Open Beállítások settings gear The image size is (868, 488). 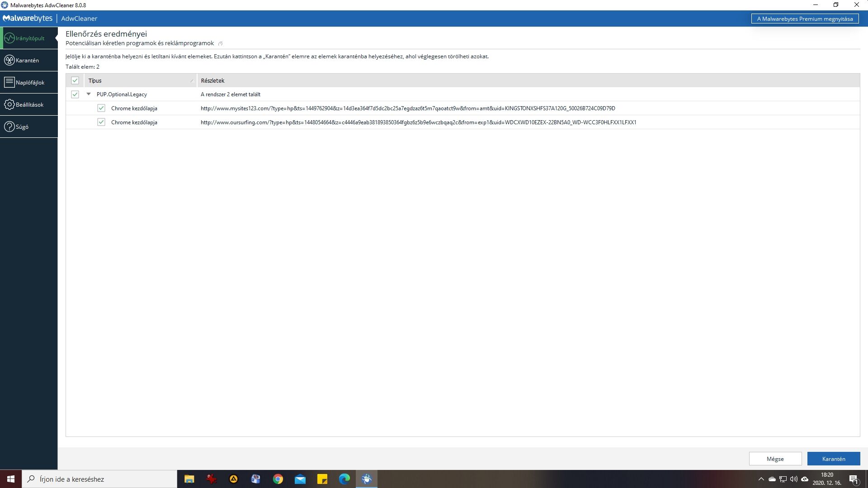[x=9, y=104]
